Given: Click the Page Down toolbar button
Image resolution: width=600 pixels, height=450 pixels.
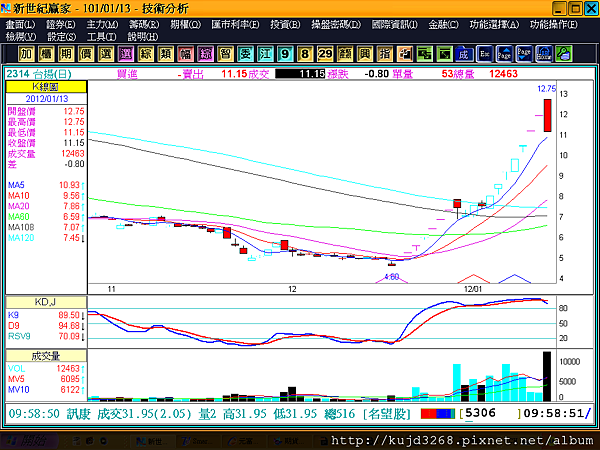Looking at the screenshot, I should (524, 54).
